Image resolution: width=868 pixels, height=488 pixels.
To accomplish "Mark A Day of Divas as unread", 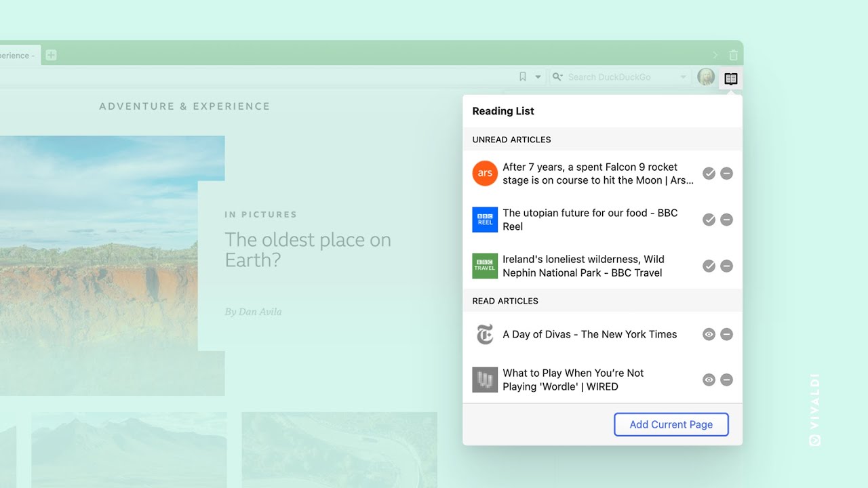I will [709, 334].
